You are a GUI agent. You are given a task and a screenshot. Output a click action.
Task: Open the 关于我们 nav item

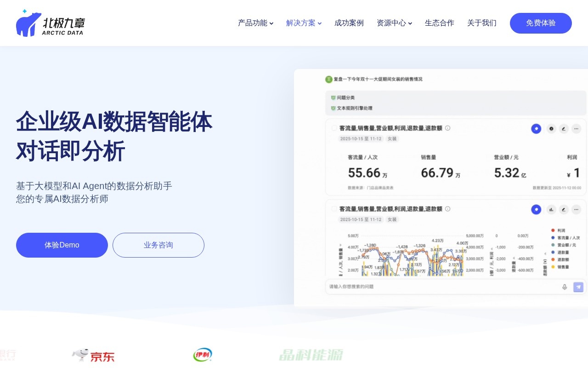click(x=482, y=23)
